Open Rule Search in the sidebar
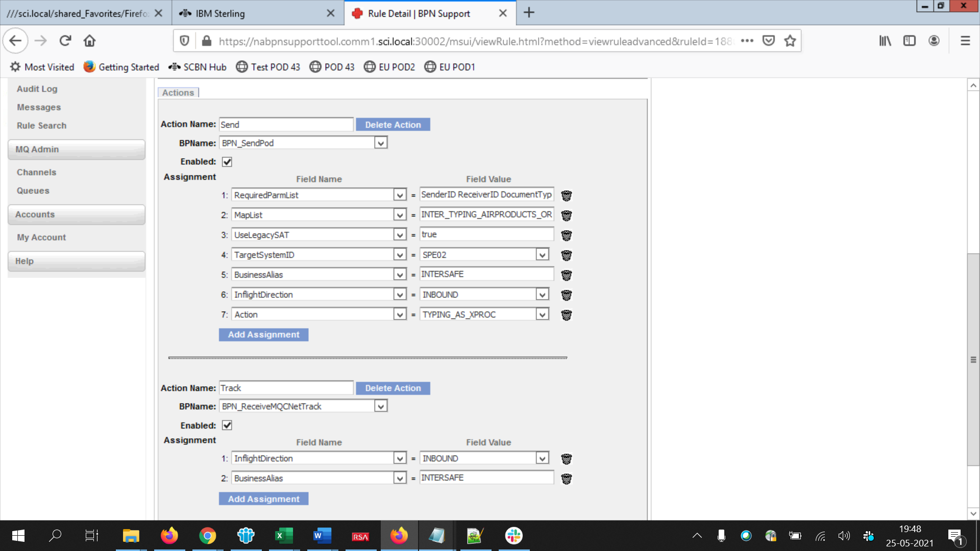Image resolution: width=980 pixels, height=551 pixels. tap(41, 126)
